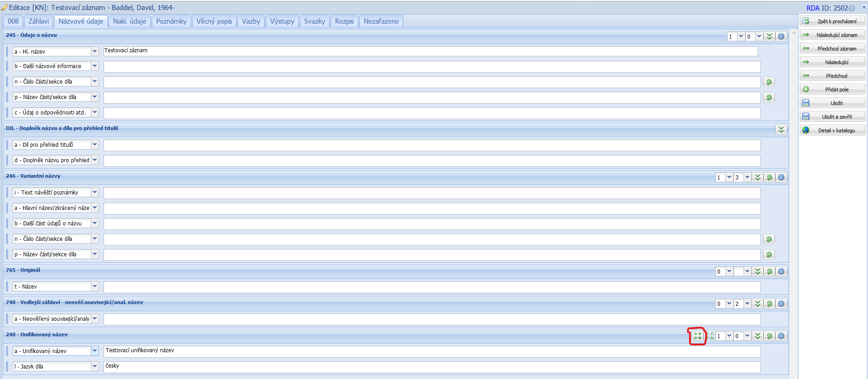Open the Záhlaví tab
Viewport: 868px width, 379px height.
click(39, 21)
